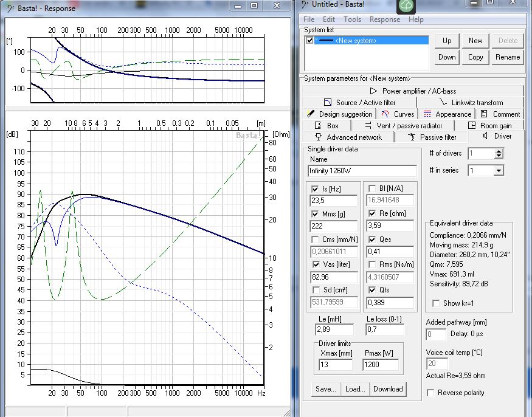532x417 pixels.
Task: Click the driver Name input field
Action: (x=362, y=171)
